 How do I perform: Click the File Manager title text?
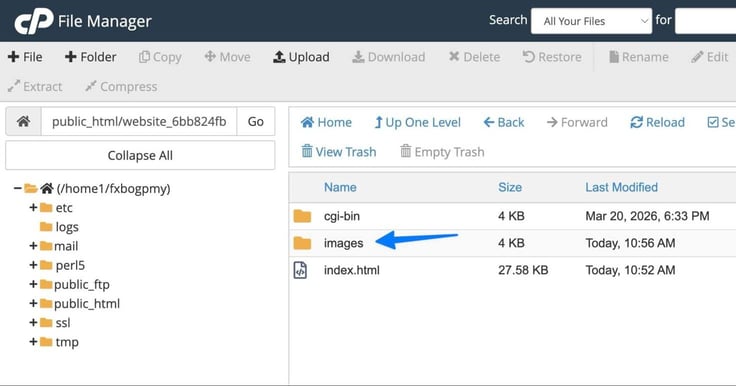pyautogui.click(x=105, y=21)
